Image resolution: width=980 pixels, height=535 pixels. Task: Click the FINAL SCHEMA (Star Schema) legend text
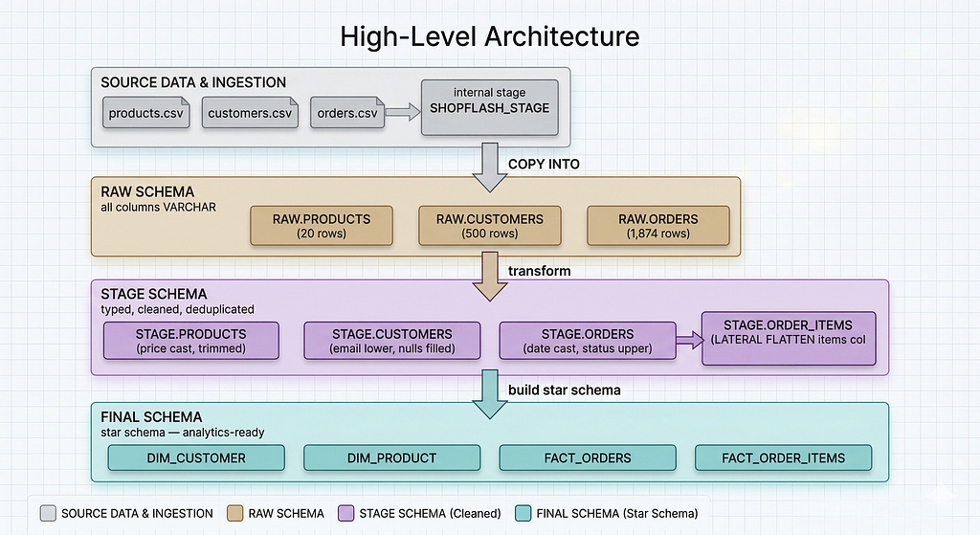pos(617,514)
